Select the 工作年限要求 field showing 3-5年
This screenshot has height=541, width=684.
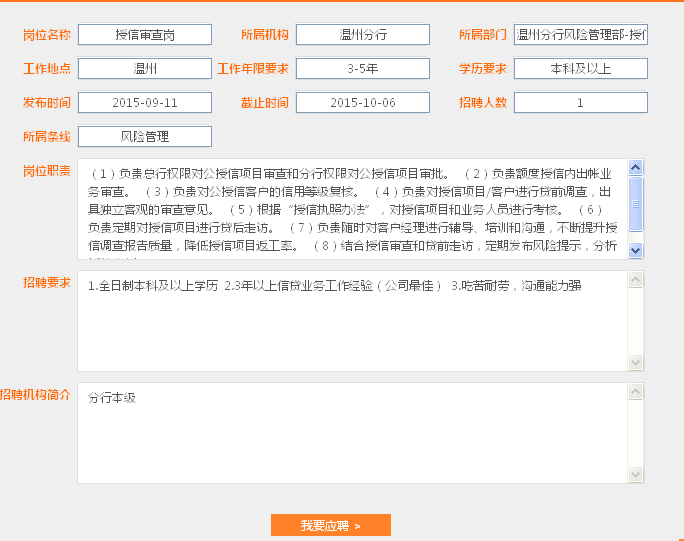click(x=362, y=69)
